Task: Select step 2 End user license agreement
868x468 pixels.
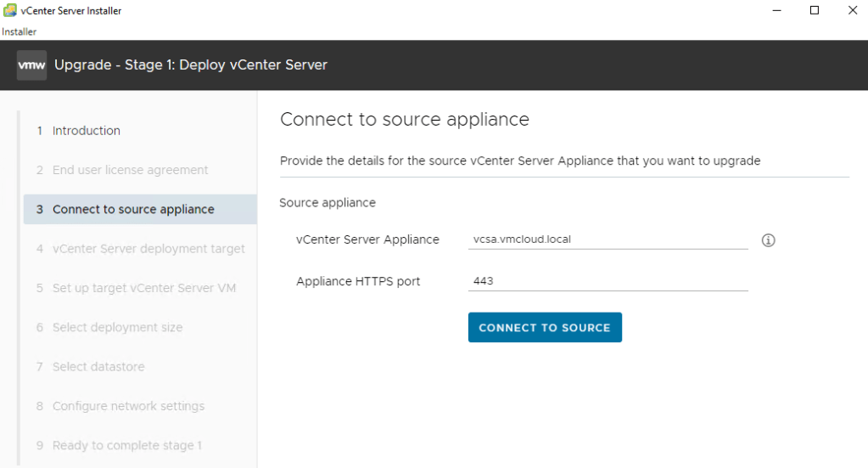Action: coord(130,170)
